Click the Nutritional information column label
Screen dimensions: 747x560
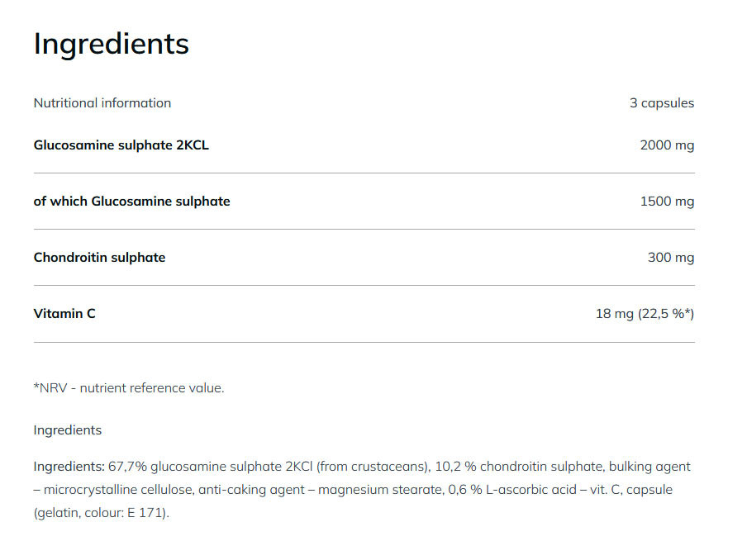pos(102,103)
